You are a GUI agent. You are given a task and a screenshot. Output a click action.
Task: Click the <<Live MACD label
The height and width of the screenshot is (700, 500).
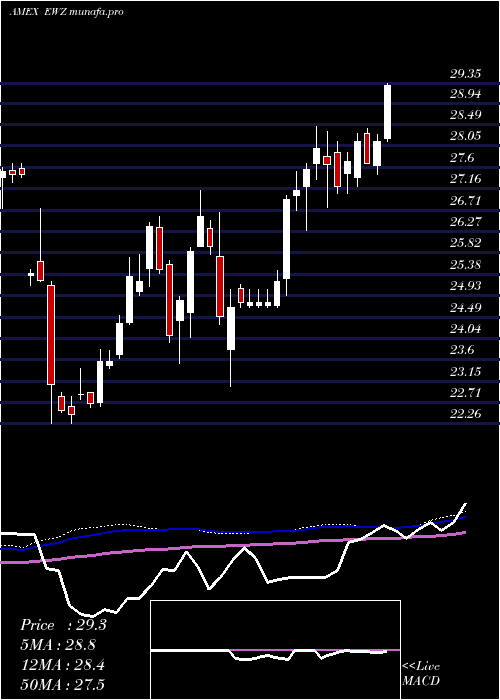click(x=421, y=673)
